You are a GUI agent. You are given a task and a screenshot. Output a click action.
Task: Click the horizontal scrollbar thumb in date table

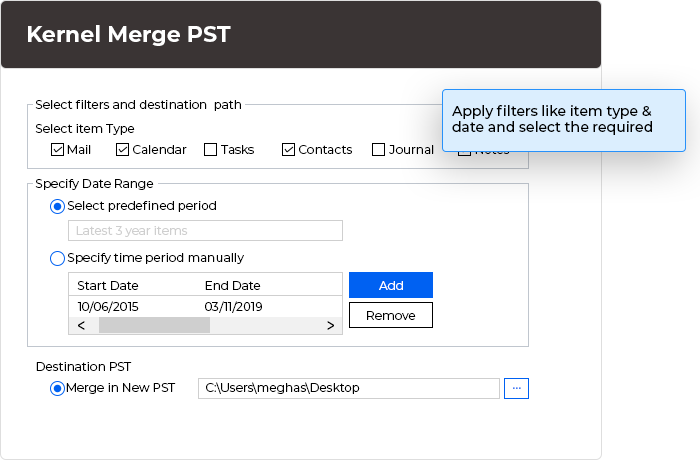pyautogui.click(x=154, y=326)
